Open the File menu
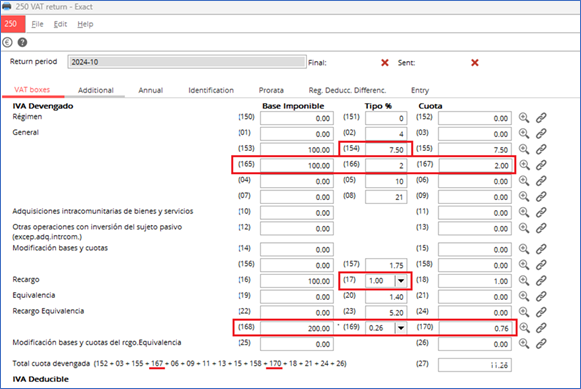Viewport: 581px width, 389px height. 37,24
